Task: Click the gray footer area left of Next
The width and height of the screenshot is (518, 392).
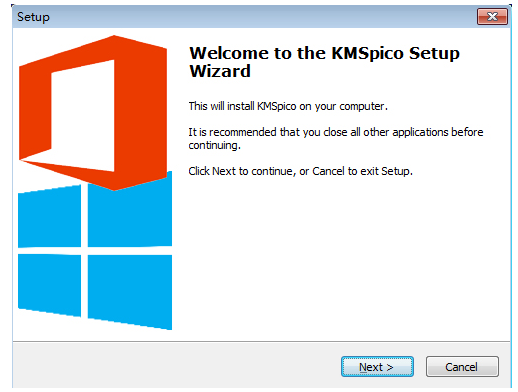Action: [177, 365]
